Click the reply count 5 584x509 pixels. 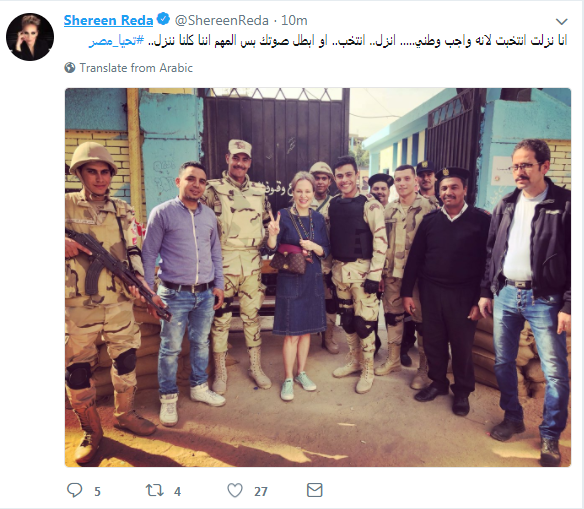pyautogui.click(x=97, y=491)
